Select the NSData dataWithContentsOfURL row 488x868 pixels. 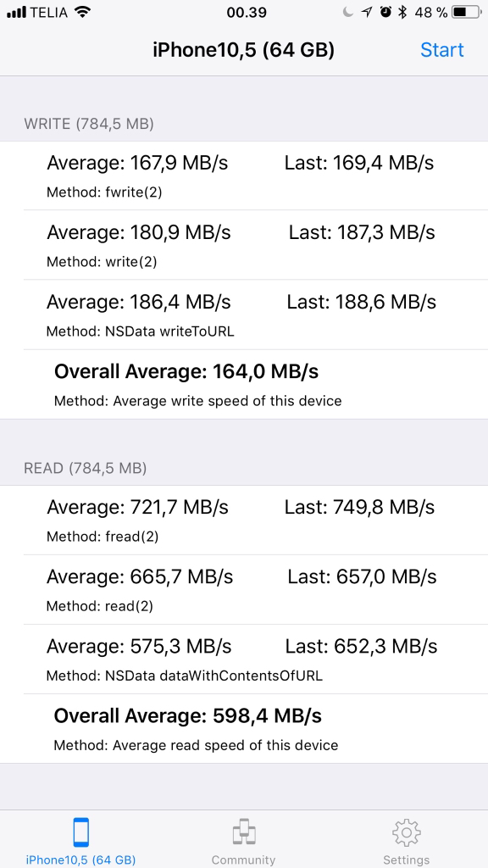(x=244, y=659)
